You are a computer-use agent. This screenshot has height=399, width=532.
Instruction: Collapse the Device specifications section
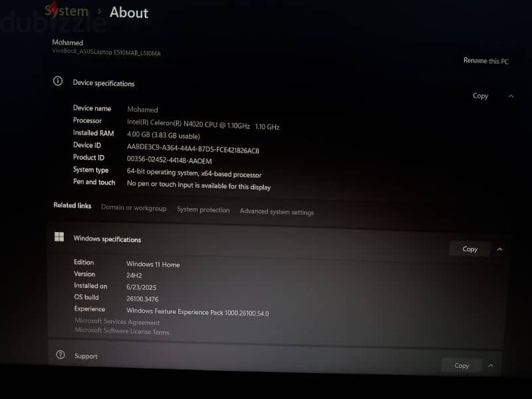pyautogui.click(x=511, y=96)
